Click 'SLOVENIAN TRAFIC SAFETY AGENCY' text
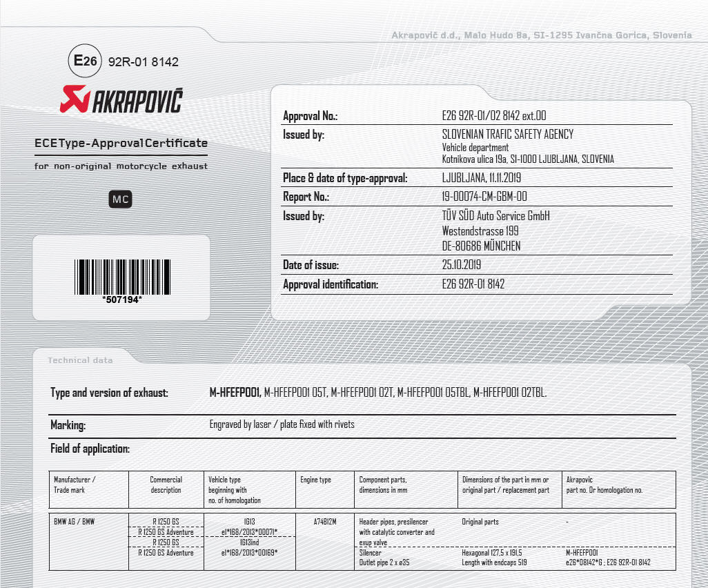 [x=507, y=134]
